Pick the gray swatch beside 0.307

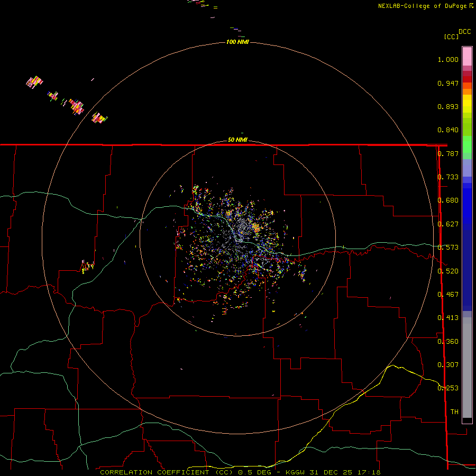(x=467, y=368)
